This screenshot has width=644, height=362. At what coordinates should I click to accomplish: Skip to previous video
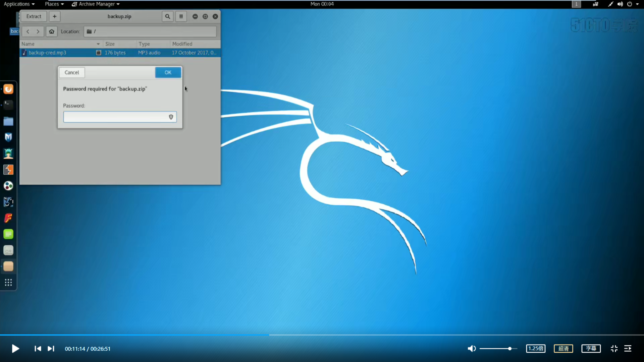38,349
